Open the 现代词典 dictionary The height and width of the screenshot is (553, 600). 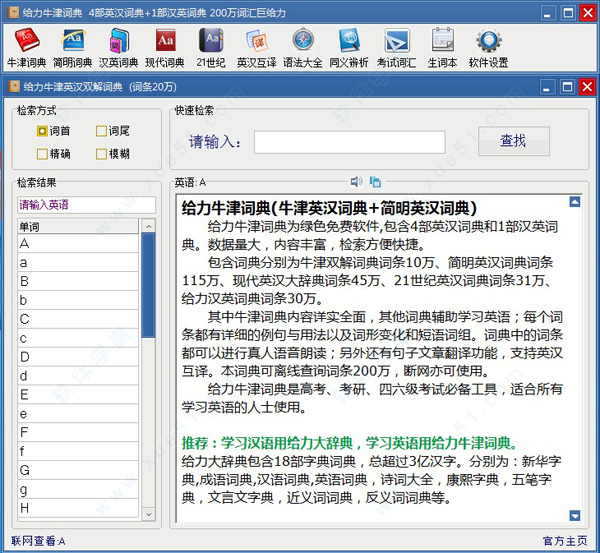(x=165, y=48)
